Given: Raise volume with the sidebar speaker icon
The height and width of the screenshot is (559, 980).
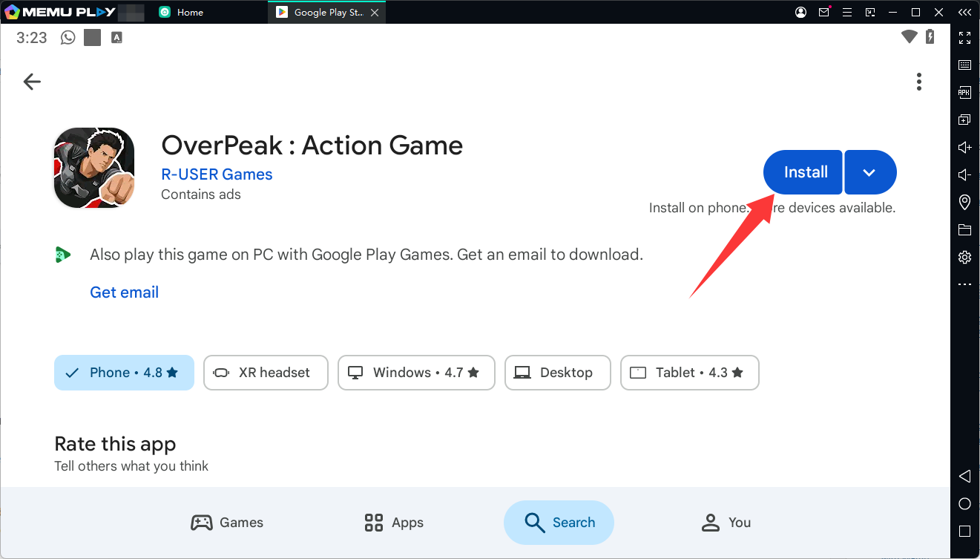Looking at the screenshot, I should pyautogui.click(x=965, y=147).
